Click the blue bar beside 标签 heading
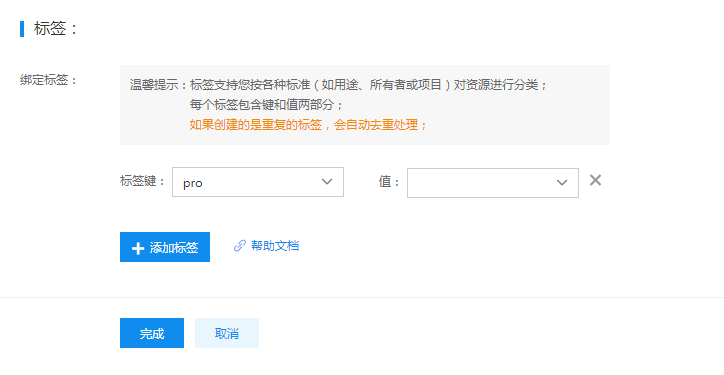The height and width of the screenshot is (375, 724). (x=22, y=29)
